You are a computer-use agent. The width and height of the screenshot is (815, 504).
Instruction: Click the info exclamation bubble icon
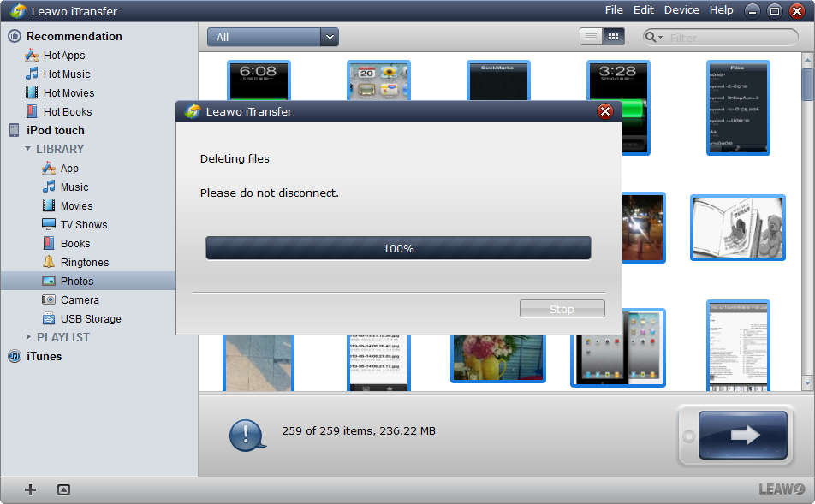click(247, 435)
